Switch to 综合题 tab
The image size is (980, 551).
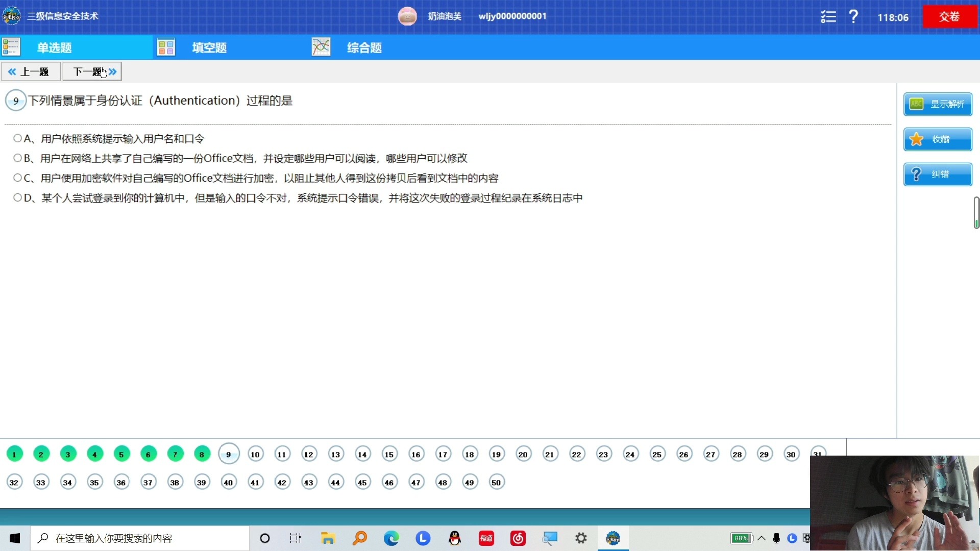coord(364,47)
